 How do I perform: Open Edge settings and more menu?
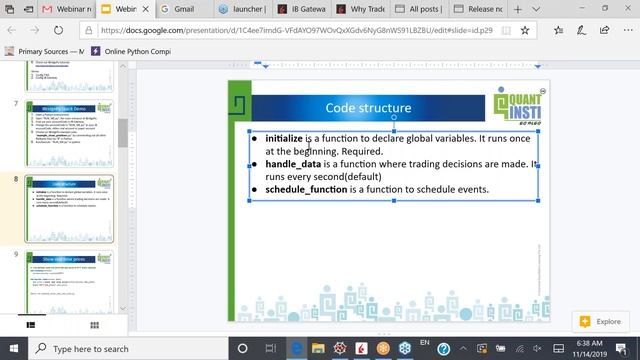pos(628,30)
